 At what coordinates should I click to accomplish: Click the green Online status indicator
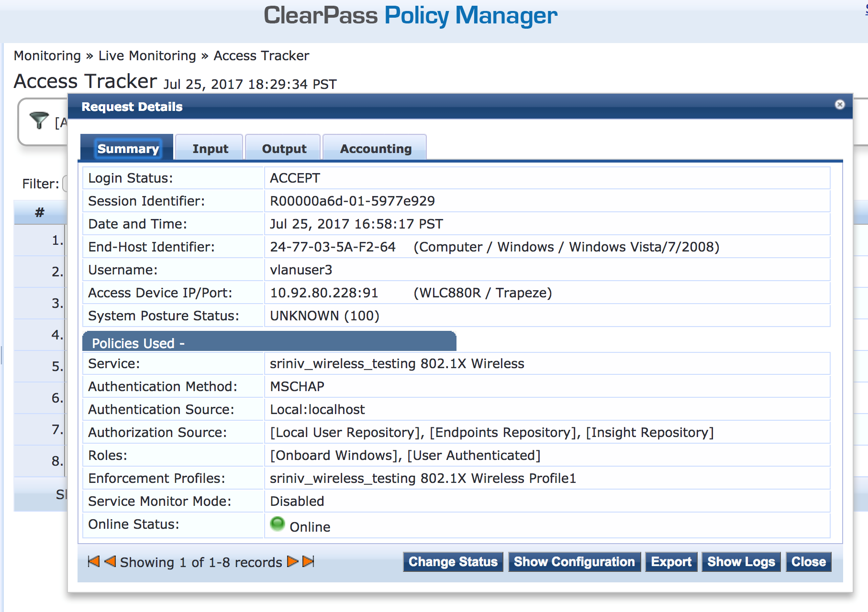(x=278, y=524)
